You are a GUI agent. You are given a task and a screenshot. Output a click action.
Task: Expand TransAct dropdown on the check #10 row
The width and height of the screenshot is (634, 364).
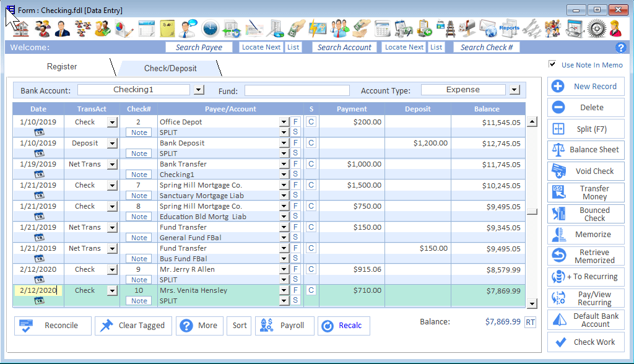click(x=113, y=290)
